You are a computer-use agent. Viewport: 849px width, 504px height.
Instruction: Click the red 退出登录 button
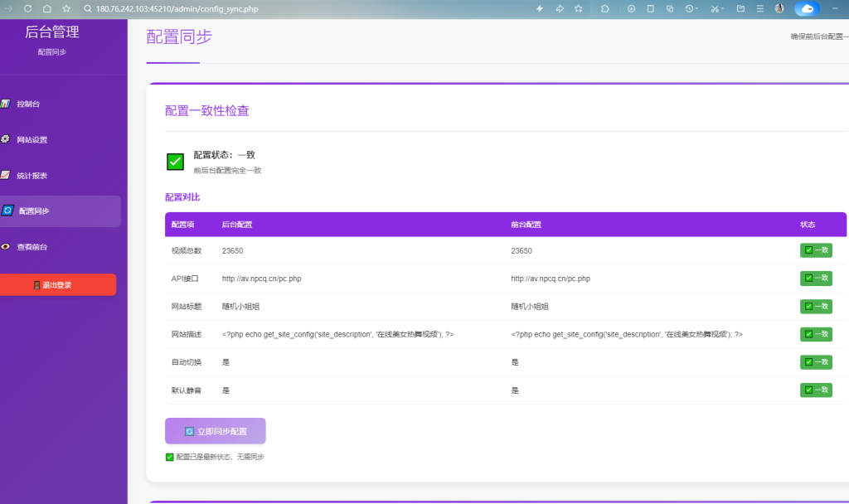(x=57, y=284)
